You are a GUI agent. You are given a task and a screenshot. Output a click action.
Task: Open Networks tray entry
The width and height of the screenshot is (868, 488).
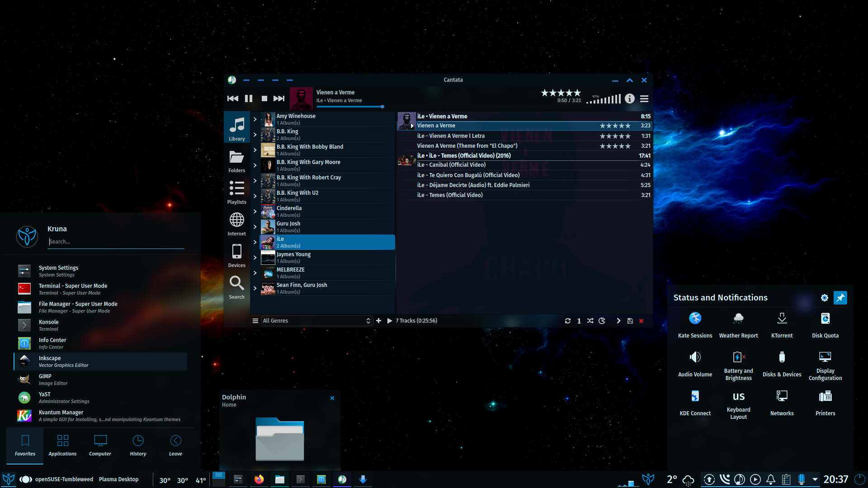point(782,403)
